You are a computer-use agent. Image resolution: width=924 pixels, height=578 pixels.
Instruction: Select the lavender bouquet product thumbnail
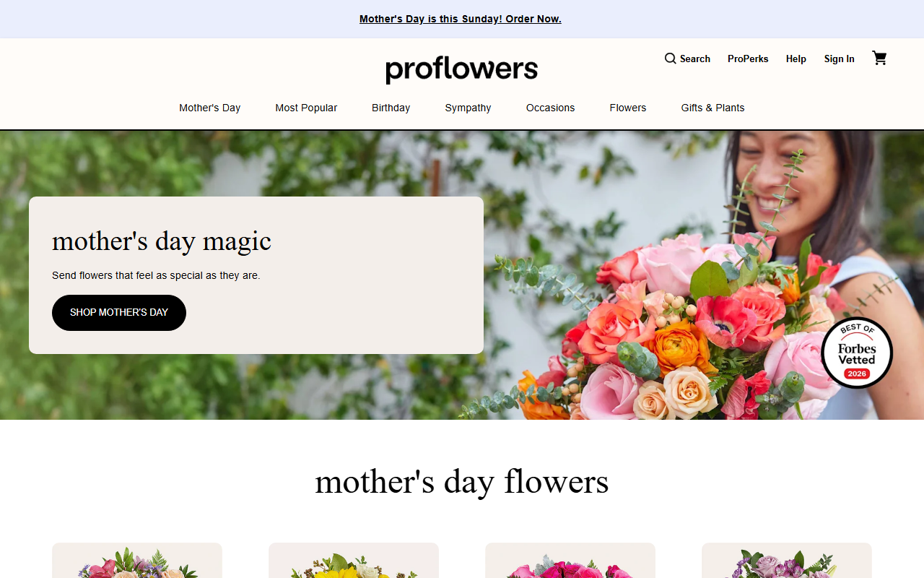tap(787, 561)
